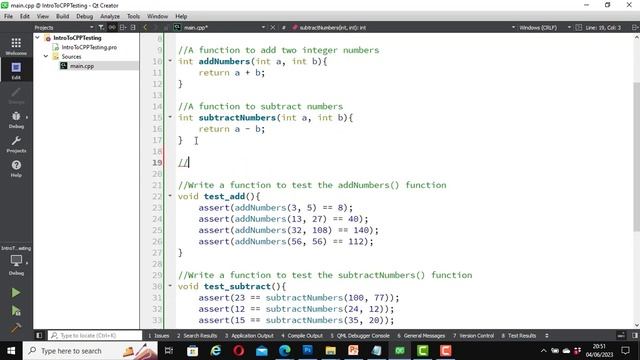Open the Edit menu
640x360 pixels.
[25, 16]
